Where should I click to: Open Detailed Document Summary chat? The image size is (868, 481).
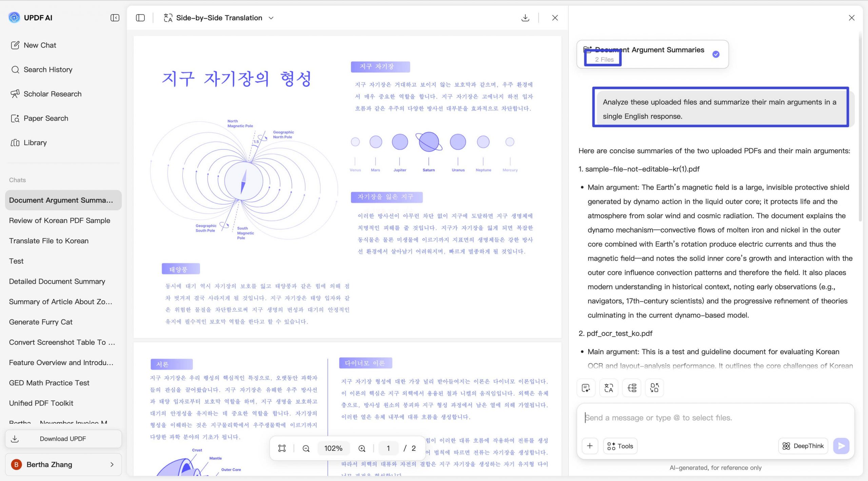click(x=63, y=281)
